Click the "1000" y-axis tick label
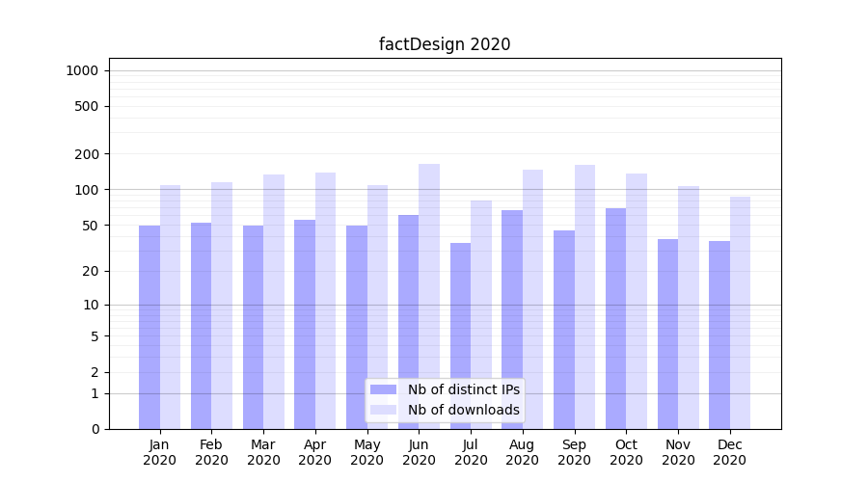Screen dimensions: 868x482 [82, 70]
